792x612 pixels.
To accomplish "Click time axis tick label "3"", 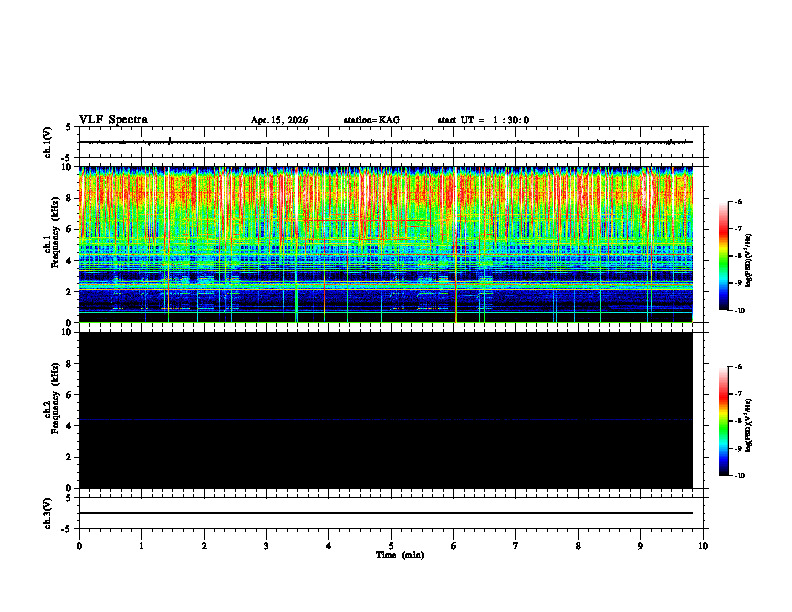I will pyautogui.click(x=266, y=546).
